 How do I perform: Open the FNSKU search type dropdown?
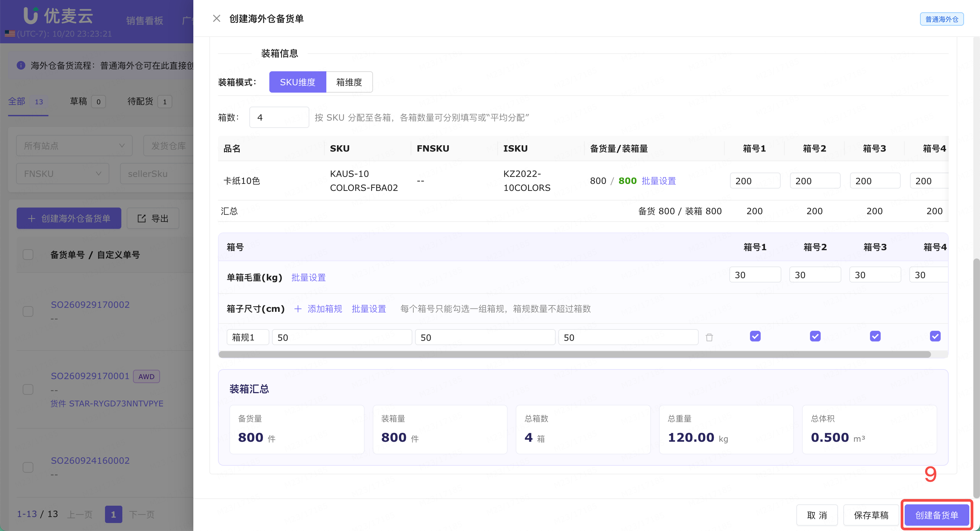(x=63, y=174)
